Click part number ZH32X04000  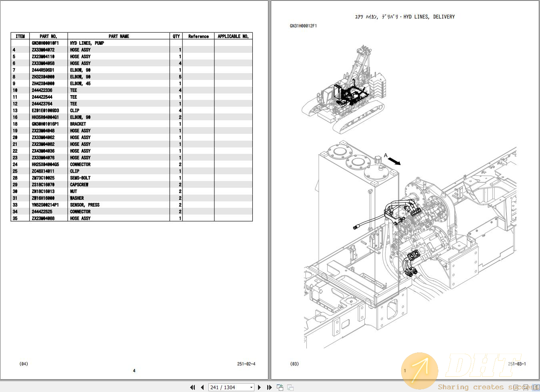pos(43,77)
